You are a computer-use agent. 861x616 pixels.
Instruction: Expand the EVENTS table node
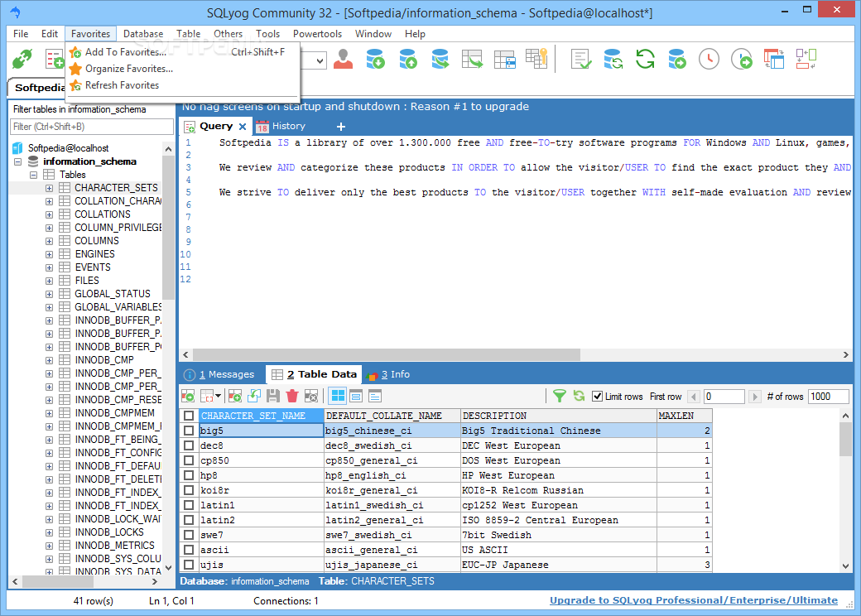[x=49, y=267]
